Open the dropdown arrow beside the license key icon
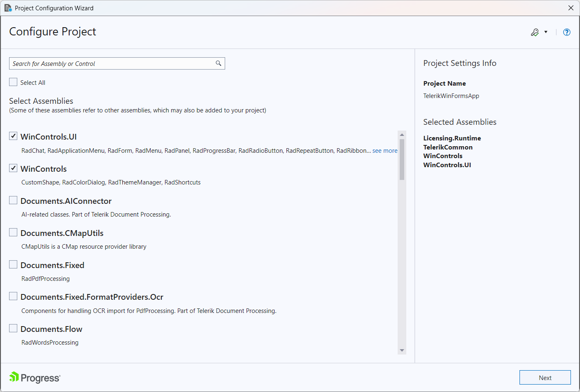This screenshot has width=580, height=392. [546, 32]
